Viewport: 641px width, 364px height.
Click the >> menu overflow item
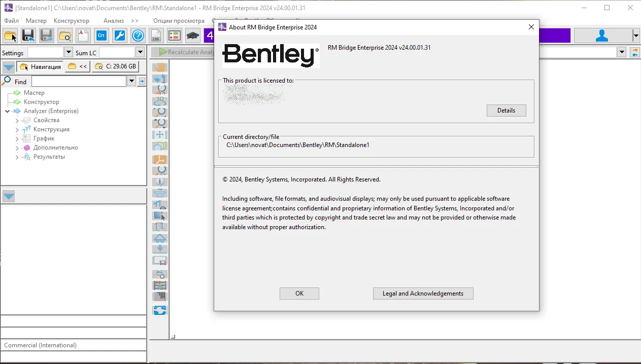[134, 21]
